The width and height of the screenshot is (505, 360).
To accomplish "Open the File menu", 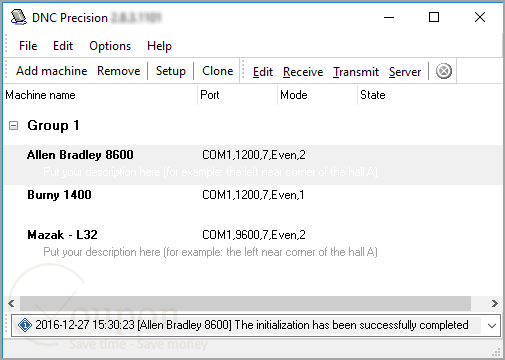I will 28,46.
